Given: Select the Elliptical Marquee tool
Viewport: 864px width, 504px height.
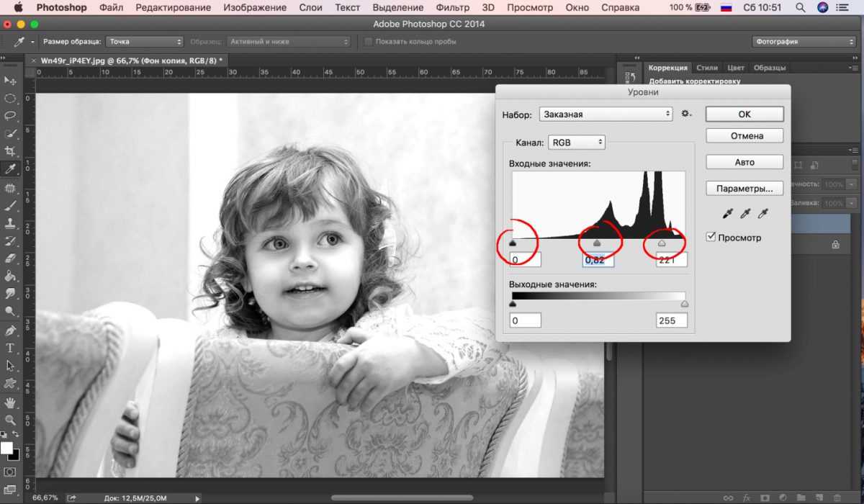Looking at the screenshot, I should coord(10,98).
